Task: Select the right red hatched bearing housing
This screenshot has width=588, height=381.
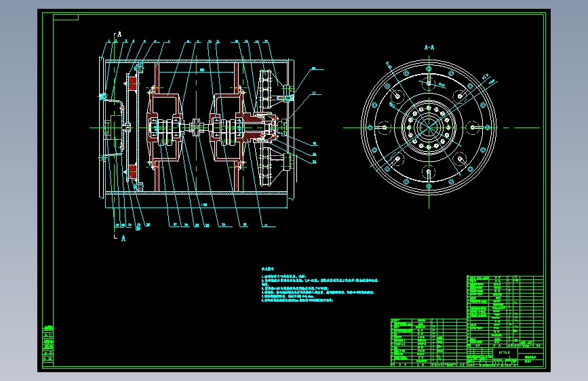Action: (x=228, y=127)
